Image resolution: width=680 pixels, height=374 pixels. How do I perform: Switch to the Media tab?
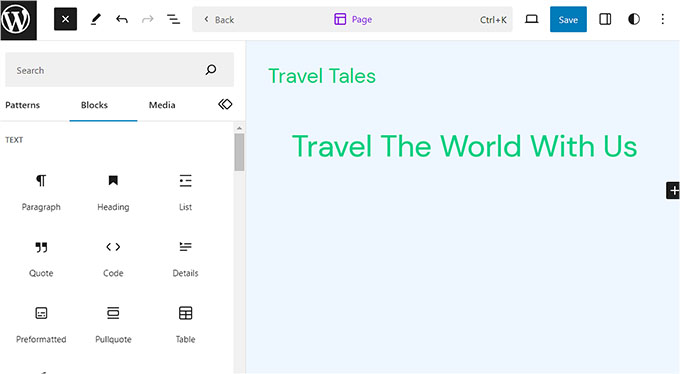(x=162, y=105)
